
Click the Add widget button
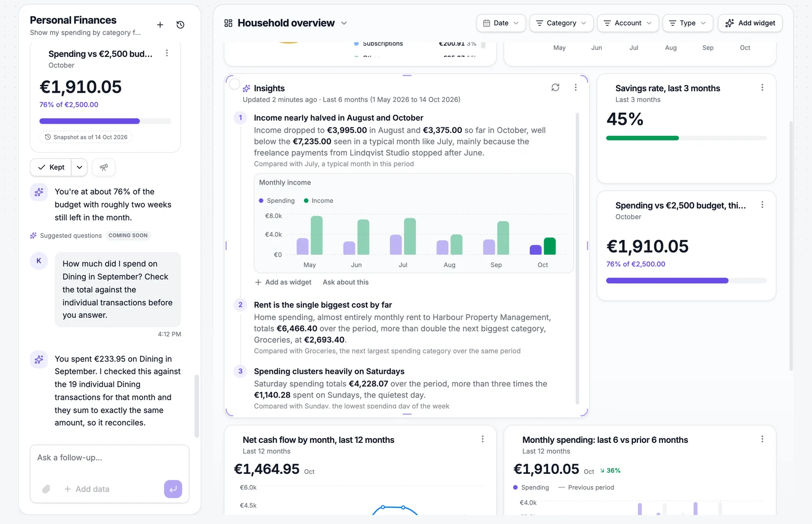point(750,23)
